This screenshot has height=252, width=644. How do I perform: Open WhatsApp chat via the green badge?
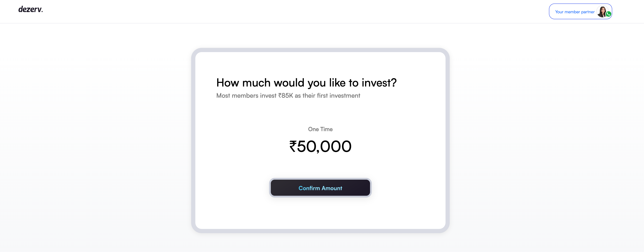click(x=609, y=14)
